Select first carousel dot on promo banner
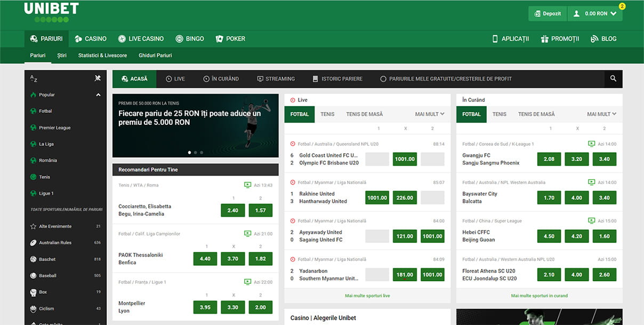 pos(189,153)
